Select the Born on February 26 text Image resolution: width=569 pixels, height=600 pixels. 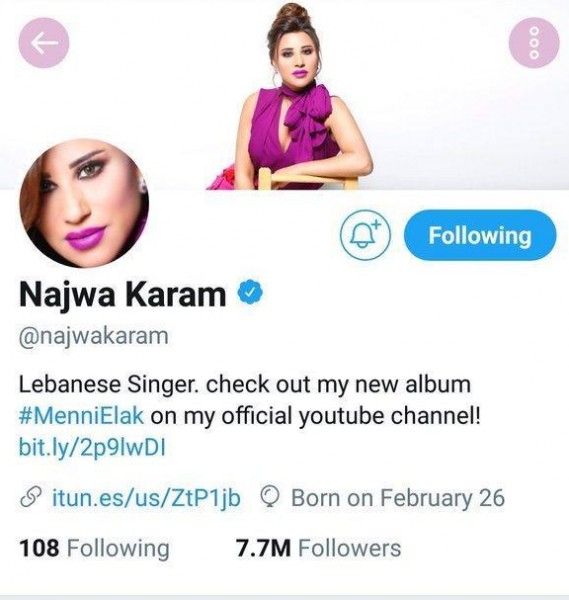[398, 498]
